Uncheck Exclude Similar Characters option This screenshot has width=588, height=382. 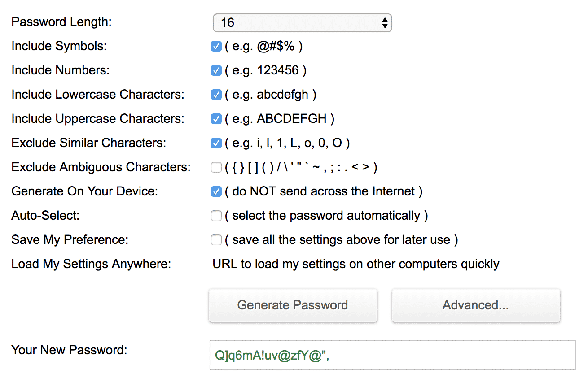216,143
